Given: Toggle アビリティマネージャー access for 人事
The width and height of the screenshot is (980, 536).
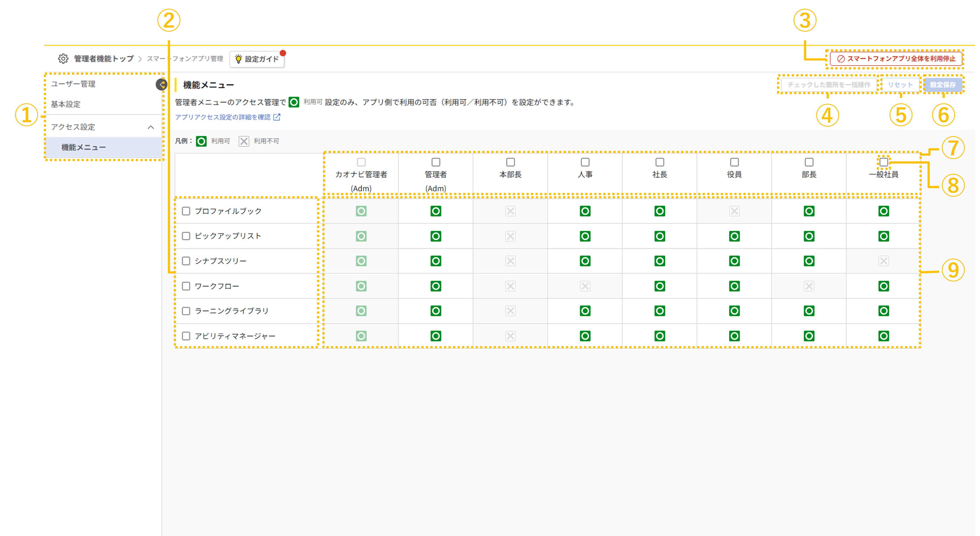Looking at the screenshot, I should pos(585,336).
